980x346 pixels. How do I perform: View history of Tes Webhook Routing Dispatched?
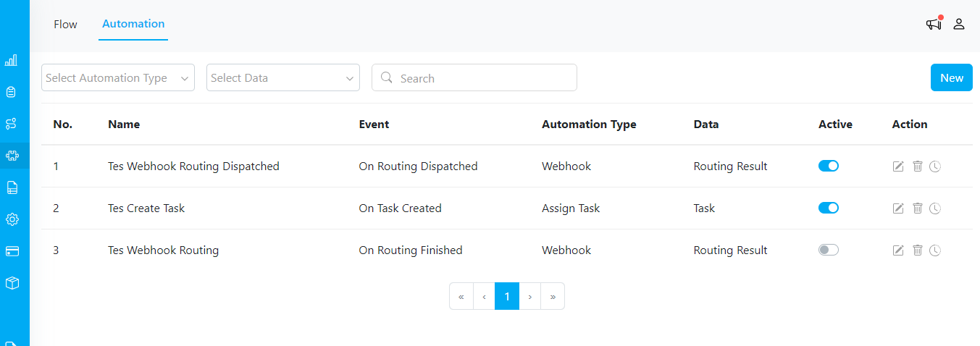pyautogui.click(x=935, y=166)
